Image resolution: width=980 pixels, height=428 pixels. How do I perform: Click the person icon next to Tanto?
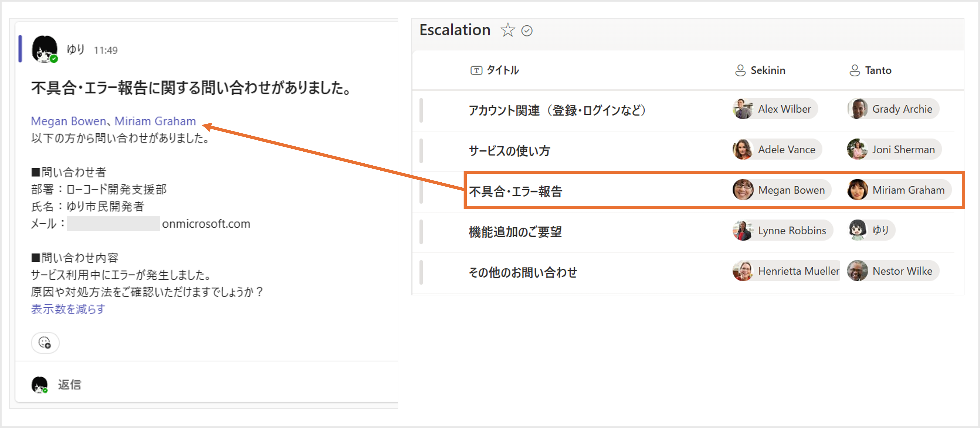[x=854, y=70]
